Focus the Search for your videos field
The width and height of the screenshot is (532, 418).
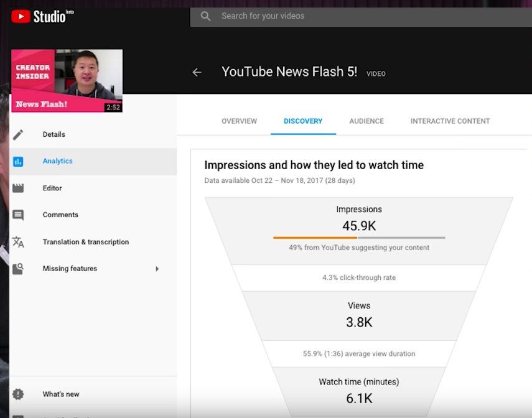click(361, 16)
